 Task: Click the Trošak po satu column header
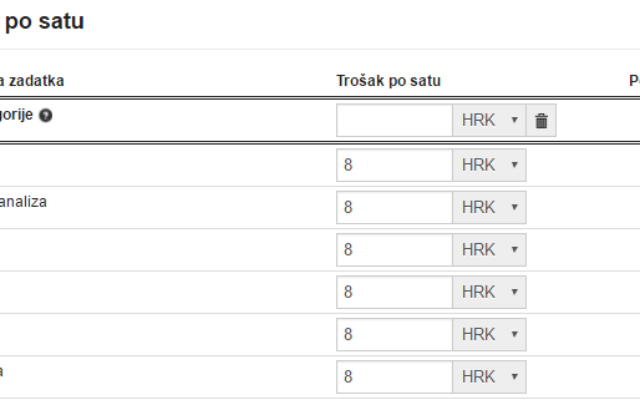pyautogui.click(x=389, y=81)
